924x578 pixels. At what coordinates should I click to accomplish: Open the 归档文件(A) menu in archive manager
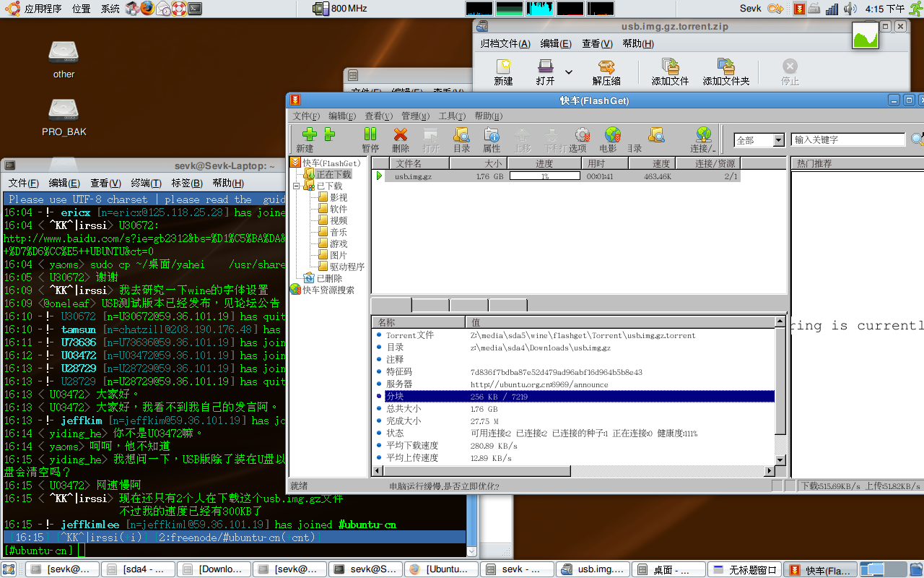coord(505,44)
